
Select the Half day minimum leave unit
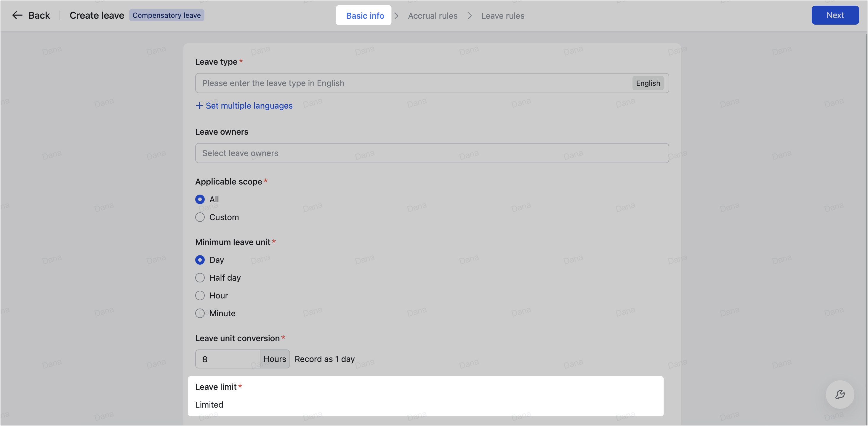click(x=200, y=278)
